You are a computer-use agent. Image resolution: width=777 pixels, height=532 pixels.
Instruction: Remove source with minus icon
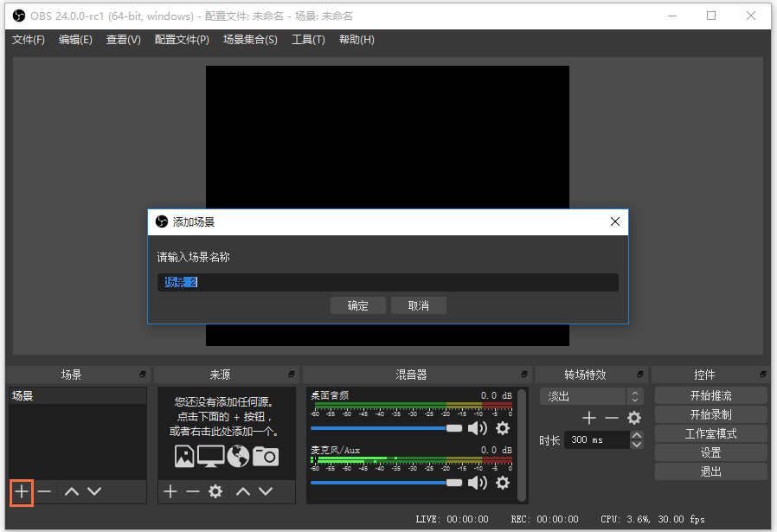click(193, 492)
